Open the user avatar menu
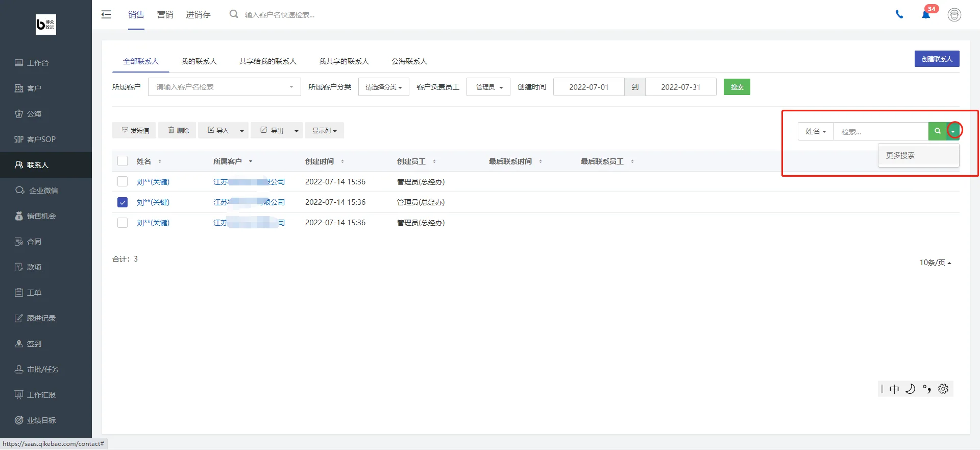This screenshot has height=450, width=980. [954, 15]
